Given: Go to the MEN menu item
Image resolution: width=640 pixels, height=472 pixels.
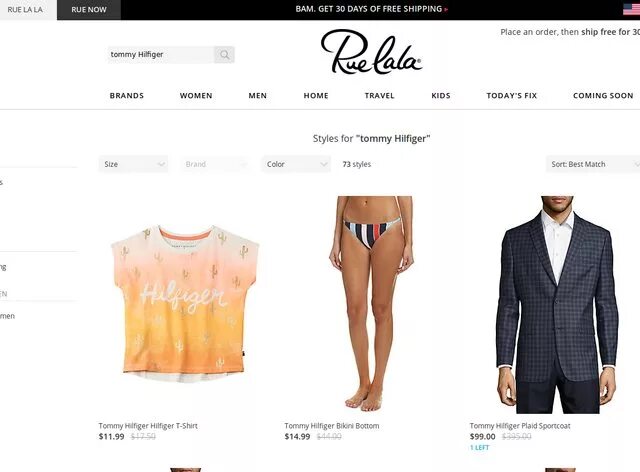Looking at the screenshot, I should coord(258,96).
